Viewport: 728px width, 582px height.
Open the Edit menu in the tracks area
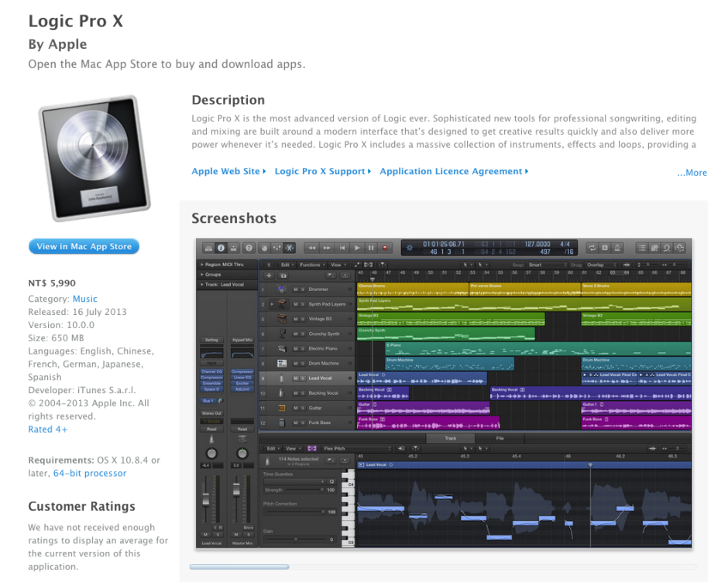(286, 265)
